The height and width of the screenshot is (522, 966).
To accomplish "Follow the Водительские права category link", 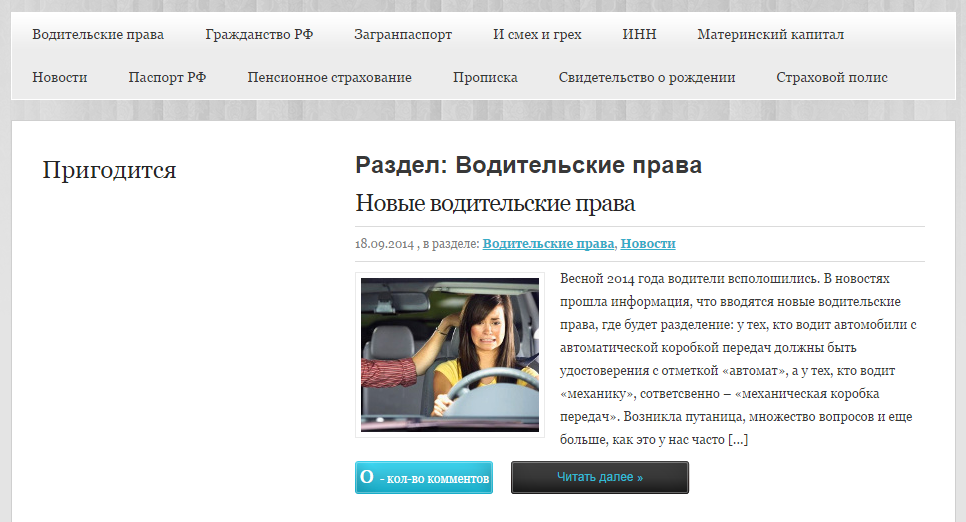I will pyautogui.click(x=548, y=243).
